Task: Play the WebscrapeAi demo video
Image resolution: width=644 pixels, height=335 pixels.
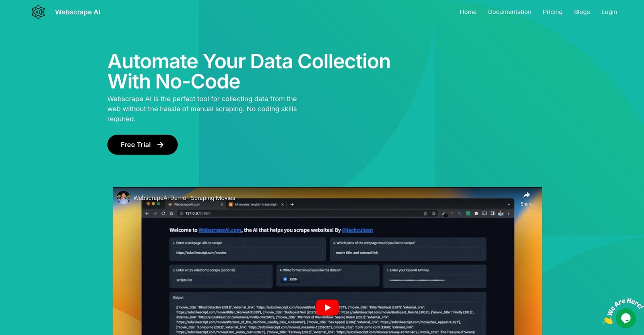Action: click(x=327, y=308)
